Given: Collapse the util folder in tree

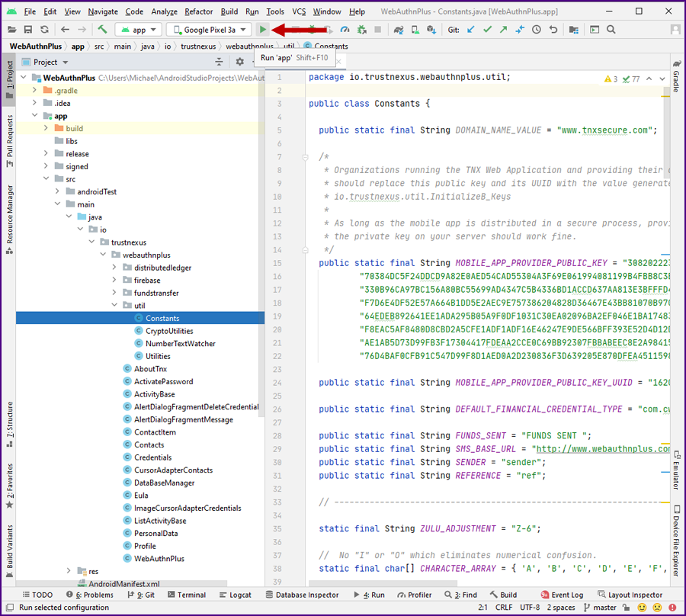Looking at the screenshot, I should pos(114,306).
